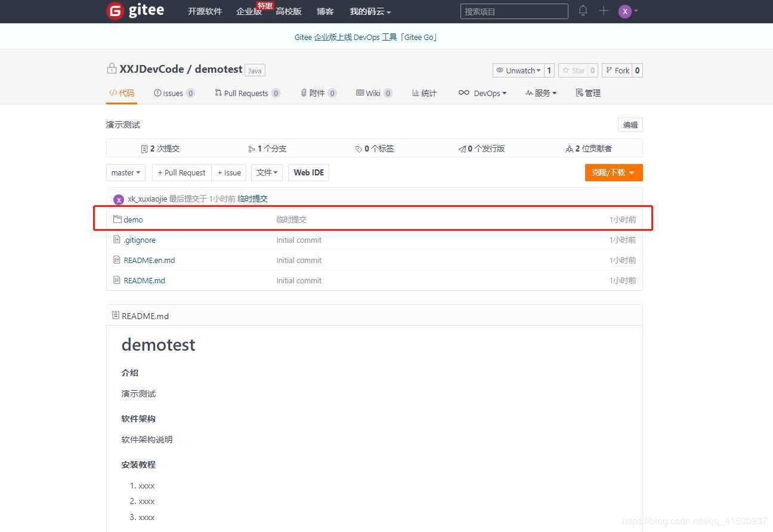
Task: Click the 安装教程 heading text
Action: (x=138, y=465)
